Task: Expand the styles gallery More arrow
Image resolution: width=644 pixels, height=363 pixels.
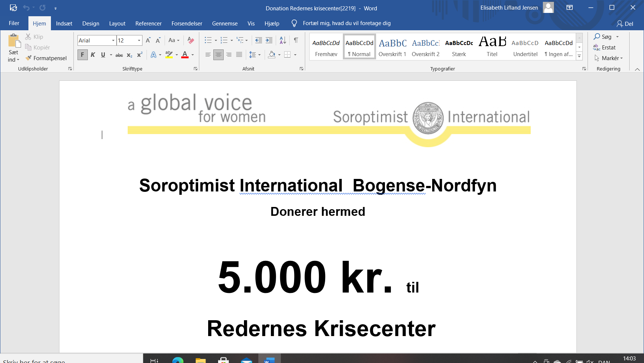Action: point(579,56)
